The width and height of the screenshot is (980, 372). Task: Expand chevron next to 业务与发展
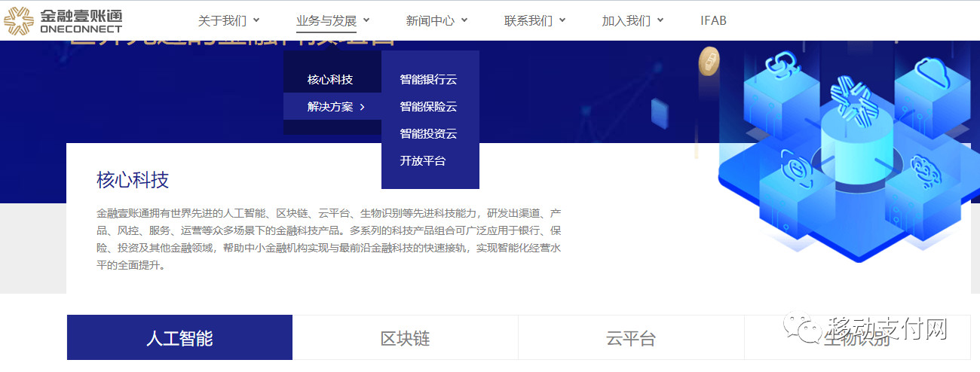pyautogui.click(x=366, y=20)
